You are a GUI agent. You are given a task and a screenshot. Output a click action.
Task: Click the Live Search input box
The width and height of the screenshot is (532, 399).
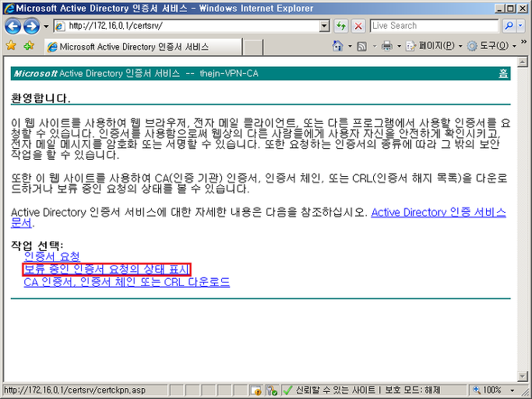click(x=434, y=26)
